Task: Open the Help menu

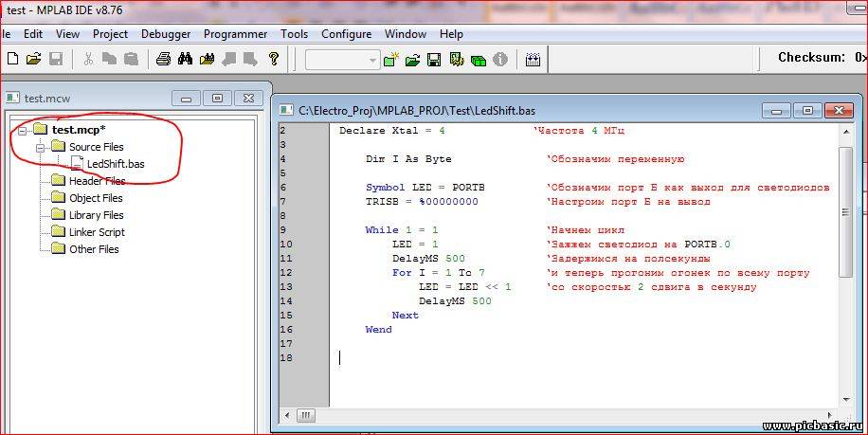Action: tap(451, 34)
